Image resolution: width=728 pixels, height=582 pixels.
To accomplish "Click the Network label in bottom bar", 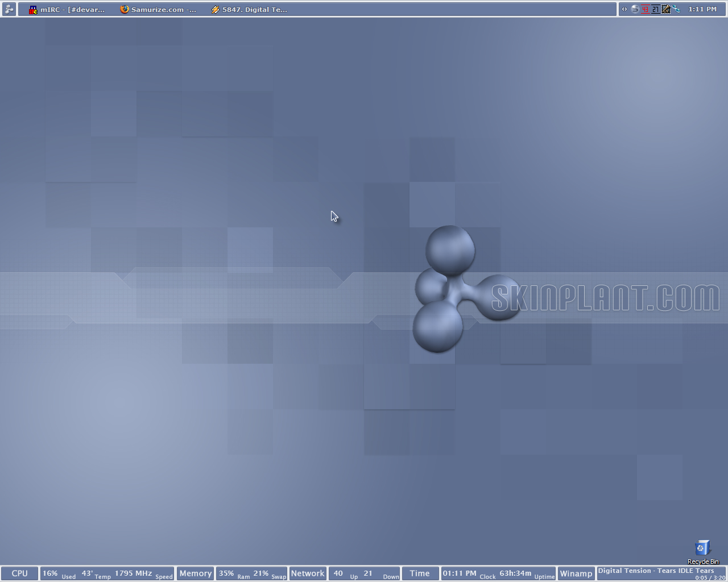I will coord(308,573).
